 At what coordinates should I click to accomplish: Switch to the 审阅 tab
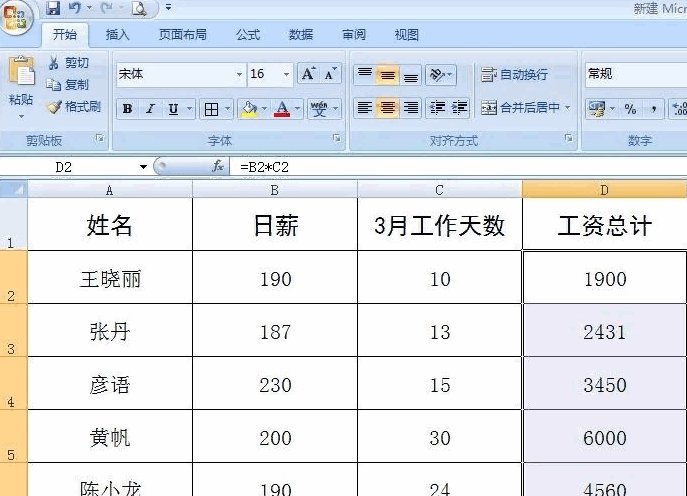tap(354, 35)
